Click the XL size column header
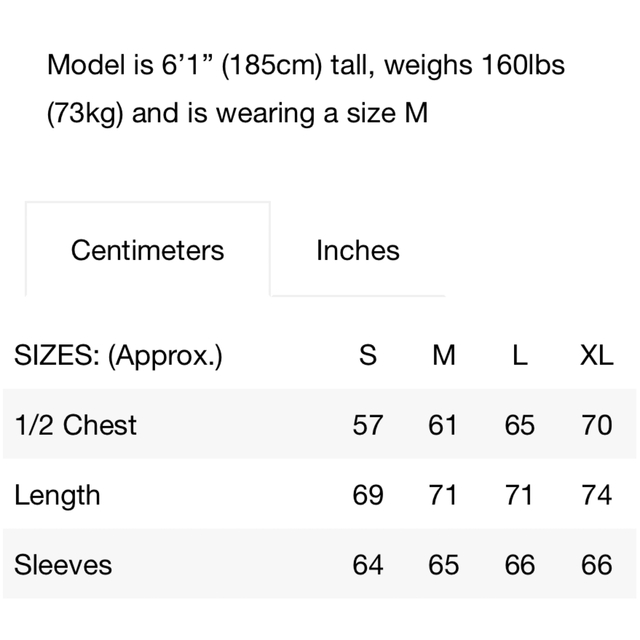 [596, 355]
